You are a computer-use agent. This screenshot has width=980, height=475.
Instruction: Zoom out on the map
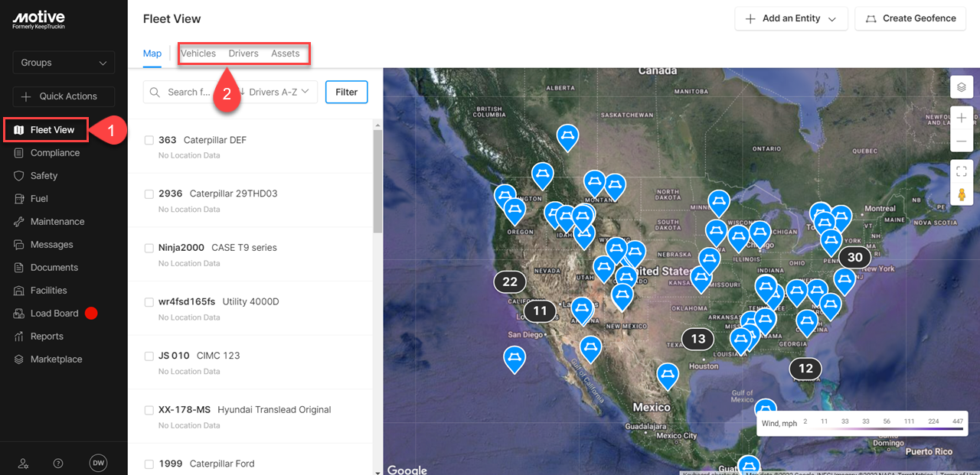coord(962,142)
